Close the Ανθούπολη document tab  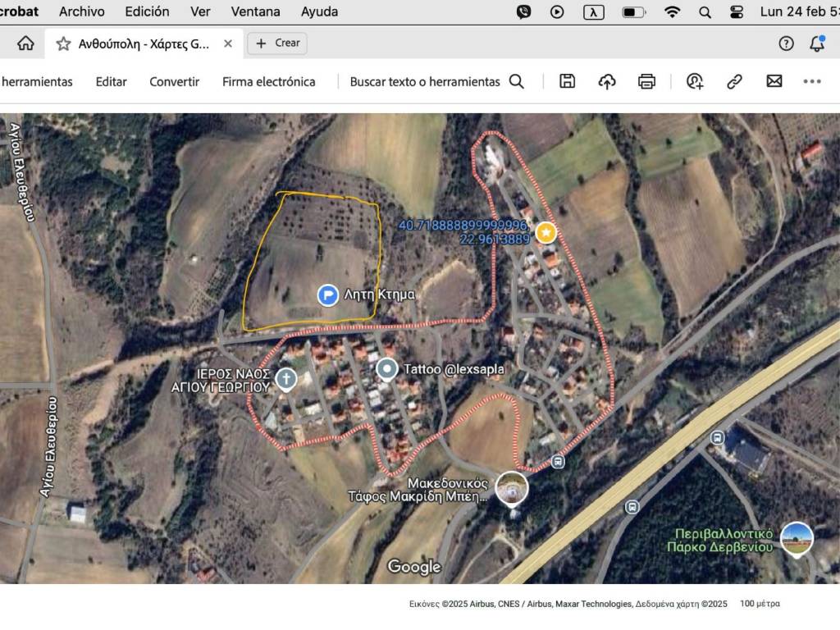pyautogui.click(x=228, y=44)
